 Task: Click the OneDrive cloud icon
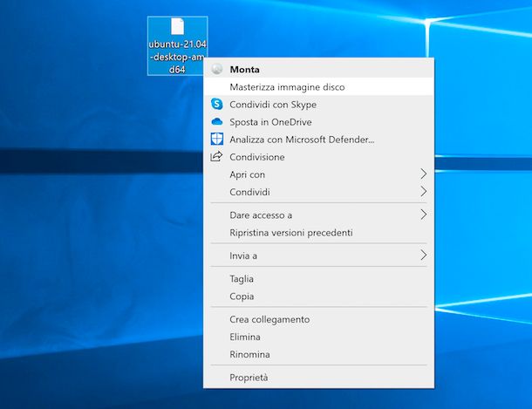[217, 122]
